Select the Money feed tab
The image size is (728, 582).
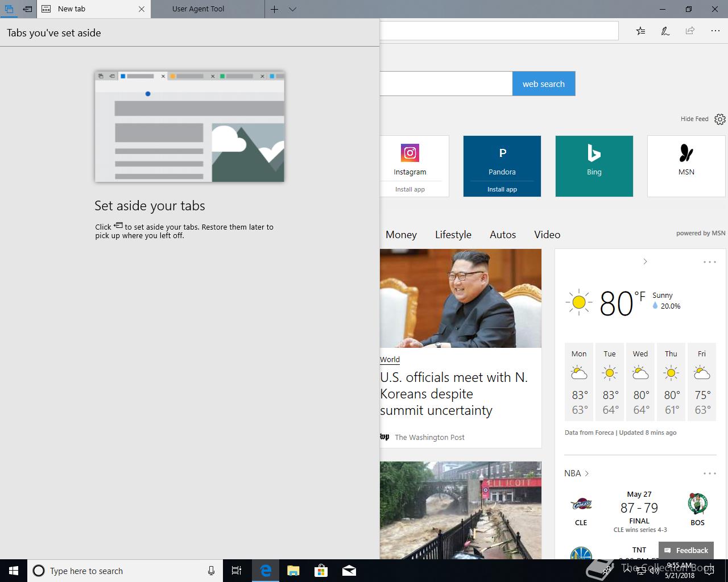(x=401, y=234)
